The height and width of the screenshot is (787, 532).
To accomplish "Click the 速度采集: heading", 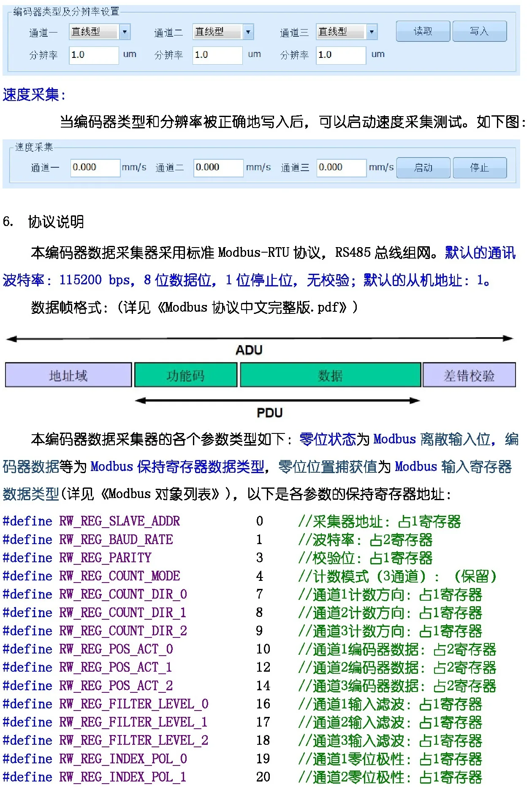I will click(x=34, y=95).
